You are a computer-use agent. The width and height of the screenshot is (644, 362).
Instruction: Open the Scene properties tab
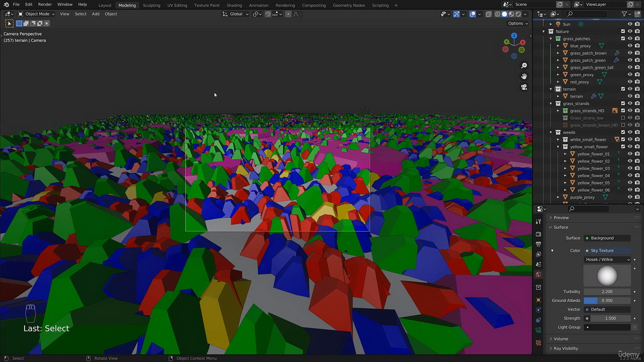pos(538,264)
